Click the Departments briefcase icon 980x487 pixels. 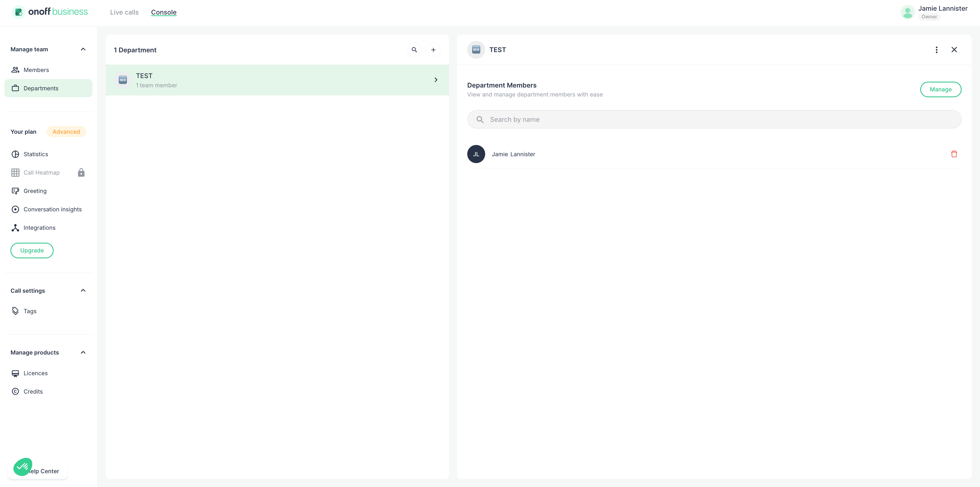15,88
